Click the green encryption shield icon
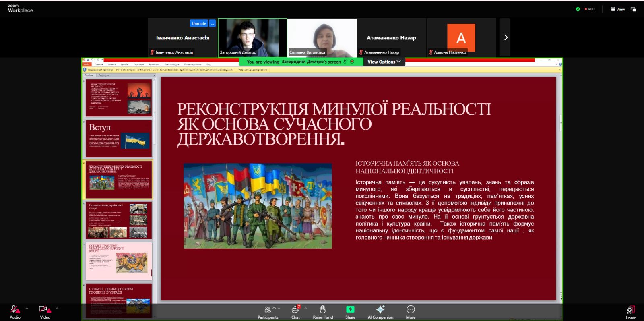 [578, 9]
